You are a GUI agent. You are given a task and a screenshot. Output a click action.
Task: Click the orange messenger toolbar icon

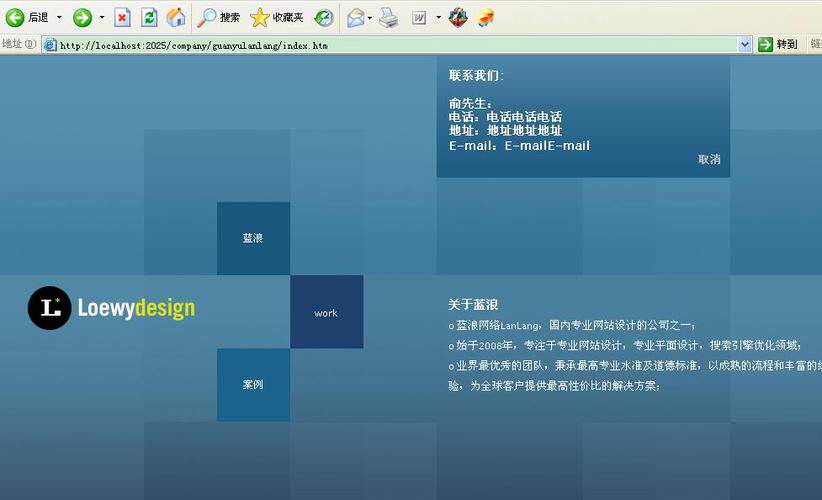click(485, 18)
